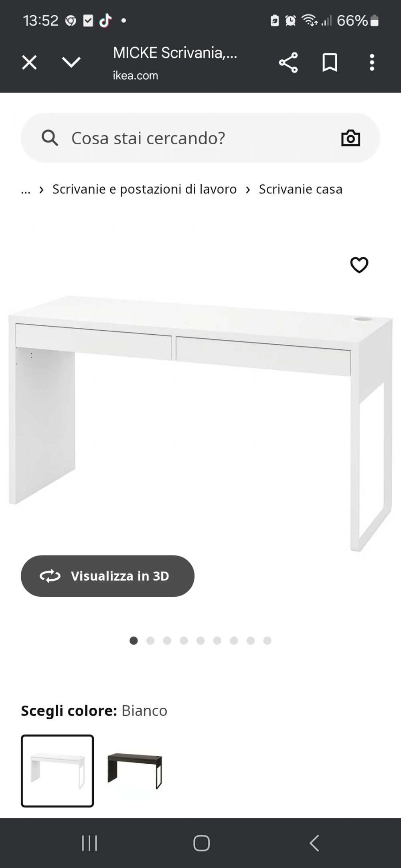Bookmark this IKEA page
This screenshot has width=401, height=868.
[x=330, y=63]
